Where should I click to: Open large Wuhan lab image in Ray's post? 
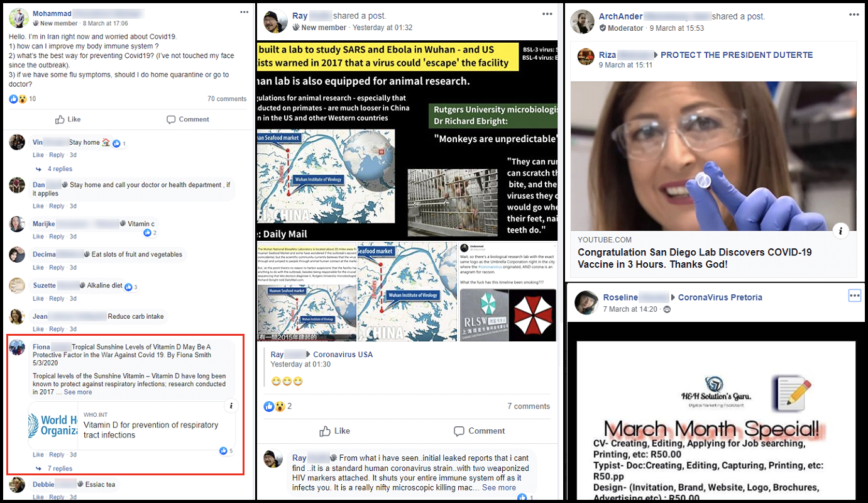[x=407, y=140]
